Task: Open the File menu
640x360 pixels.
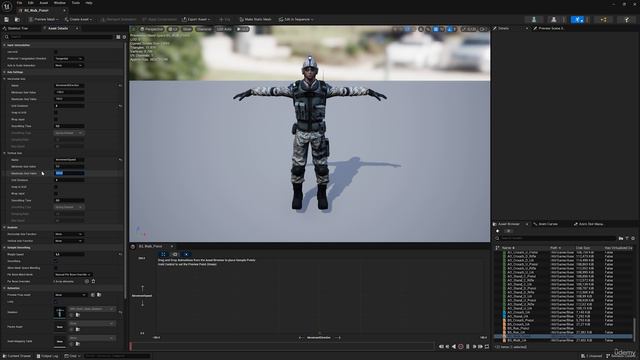Action: [x=19, y=3]
